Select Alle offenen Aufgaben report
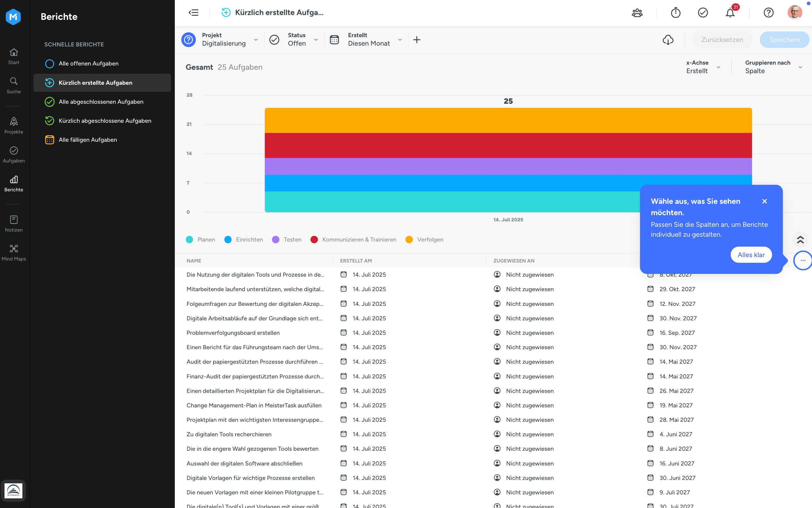The width and height of the screenshot is (812, 508). [x=88, y=63]
